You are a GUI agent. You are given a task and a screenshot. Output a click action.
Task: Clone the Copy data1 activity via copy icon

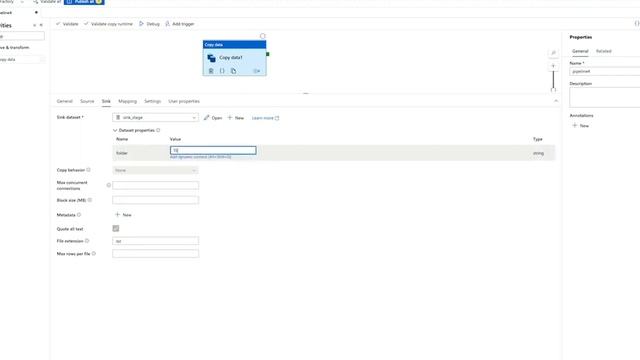[x=233, y=71]
